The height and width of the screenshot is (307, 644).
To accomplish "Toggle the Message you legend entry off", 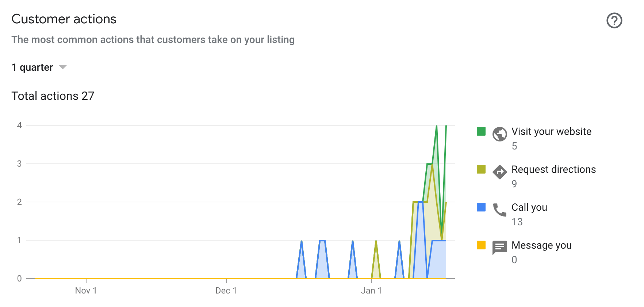I will click(542, 245).
